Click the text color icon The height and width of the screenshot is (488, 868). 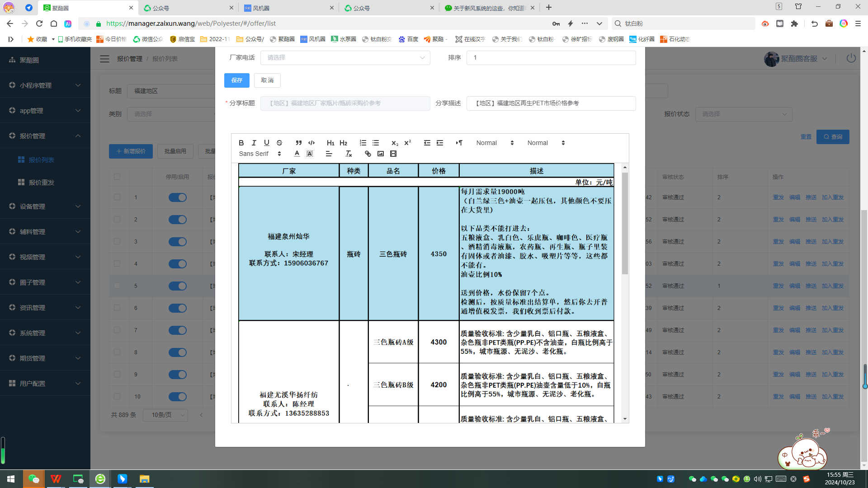tap(297, 154)
